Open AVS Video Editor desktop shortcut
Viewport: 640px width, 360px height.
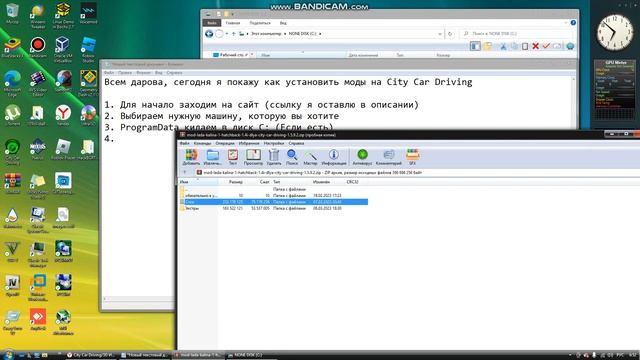[38, 83]
